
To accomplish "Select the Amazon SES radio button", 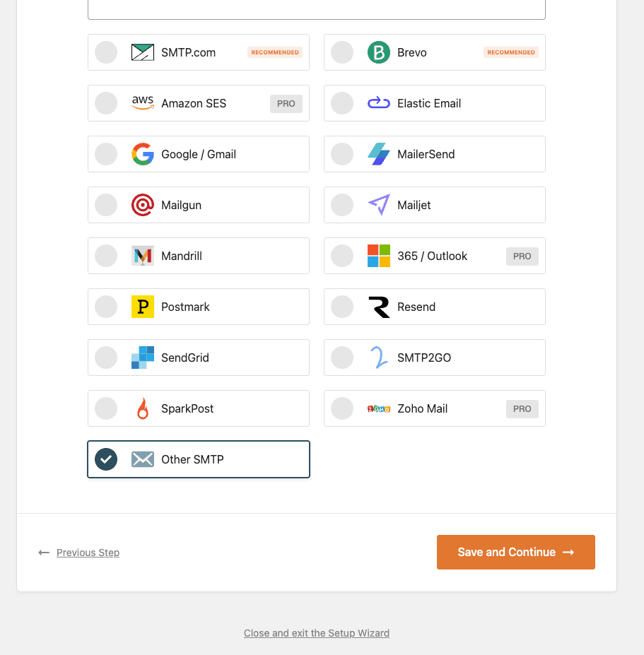I will click(x=106, y=103).
